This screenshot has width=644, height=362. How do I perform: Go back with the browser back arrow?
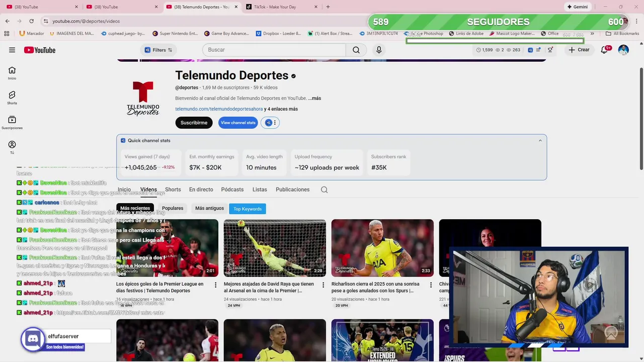click(8, 21)
